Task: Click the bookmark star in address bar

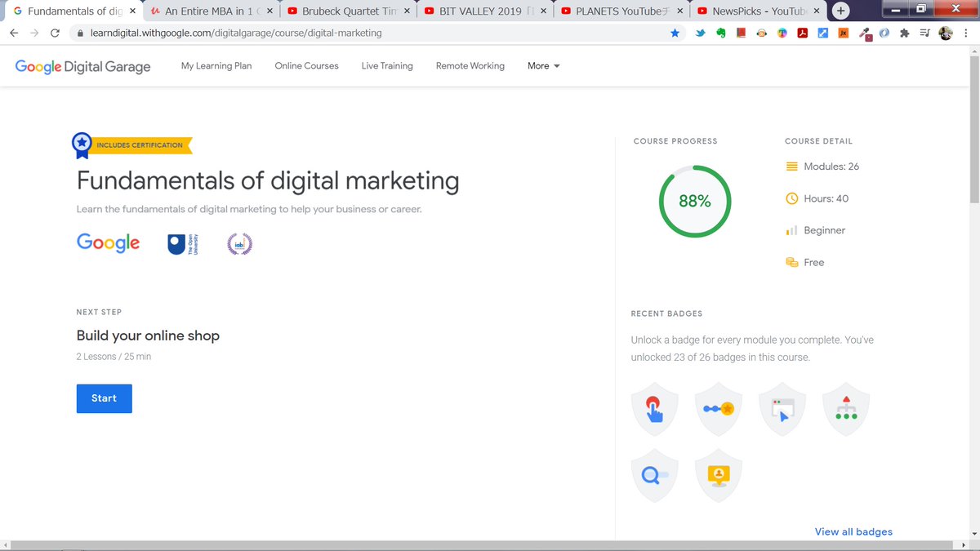Action: 675,33
